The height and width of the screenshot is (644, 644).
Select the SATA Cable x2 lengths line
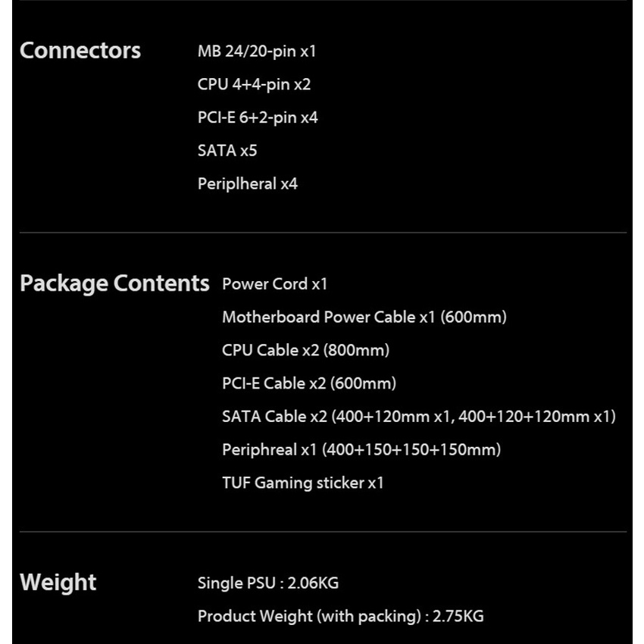point(418,416)
